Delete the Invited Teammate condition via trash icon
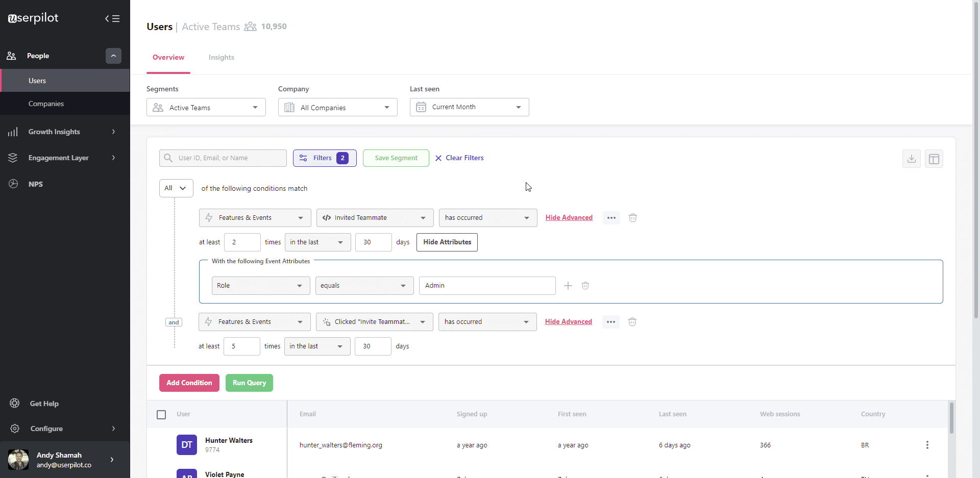This screenshot has width=980, height=478. [632, 217]
